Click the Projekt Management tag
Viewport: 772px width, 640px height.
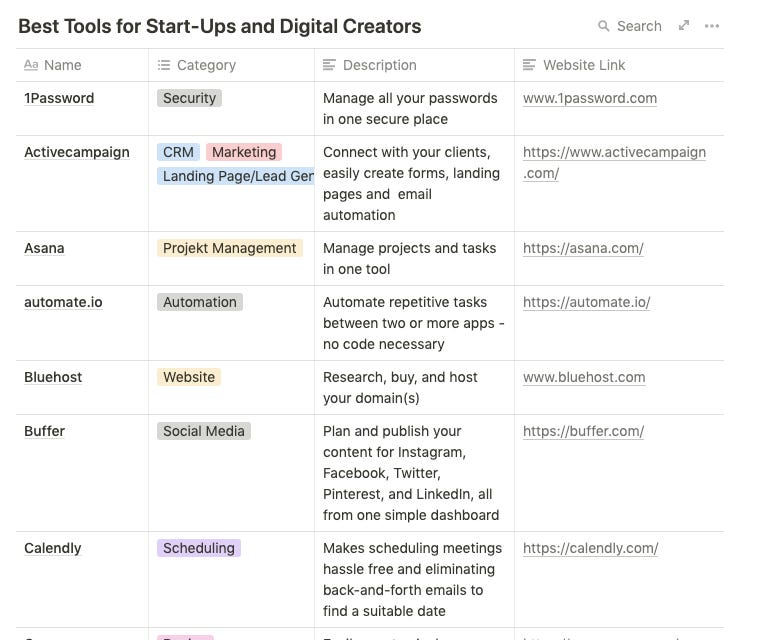[230, 248]
